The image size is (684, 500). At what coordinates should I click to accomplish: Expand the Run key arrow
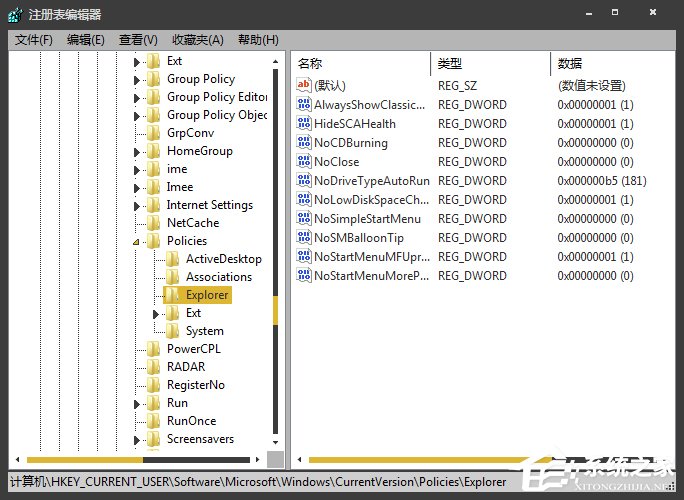(137, 404)
